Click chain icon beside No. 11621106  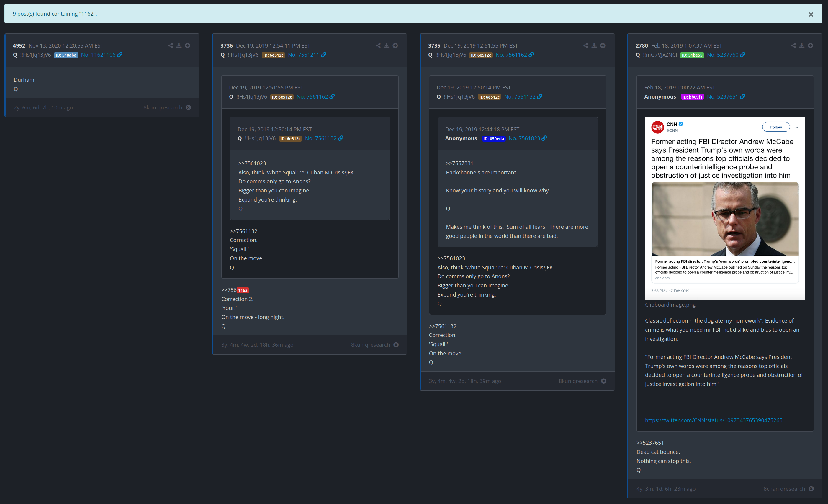click(x=120, y=55)
